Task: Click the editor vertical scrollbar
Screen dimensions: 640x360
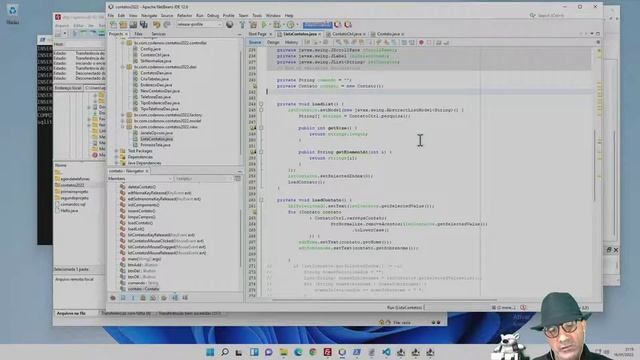Action: coord(594,165)
